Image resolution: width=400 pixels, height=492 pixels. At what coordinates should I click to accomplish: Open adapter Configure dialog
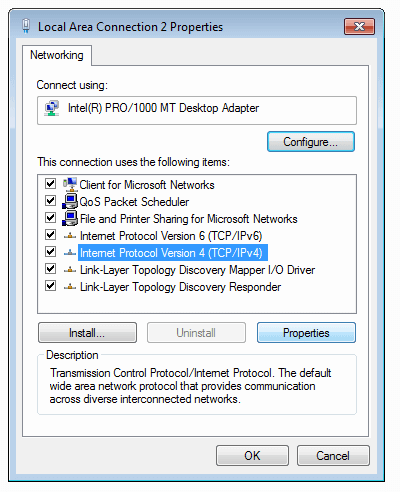[x=311, y=142]
